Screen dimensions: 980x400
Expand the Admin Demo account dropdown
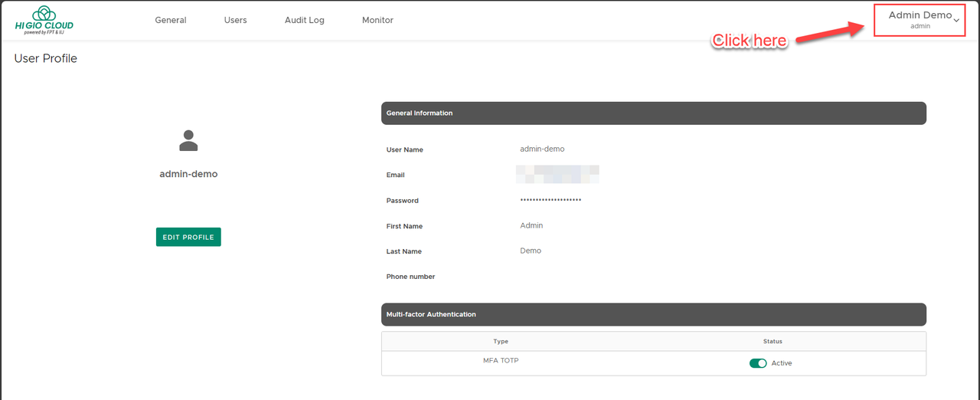click(x=920, y=19)
